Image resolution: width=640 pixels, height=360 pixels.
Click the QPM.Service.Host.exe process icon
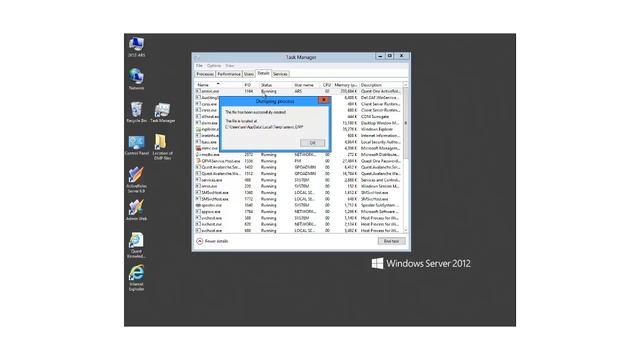[198, 161]
